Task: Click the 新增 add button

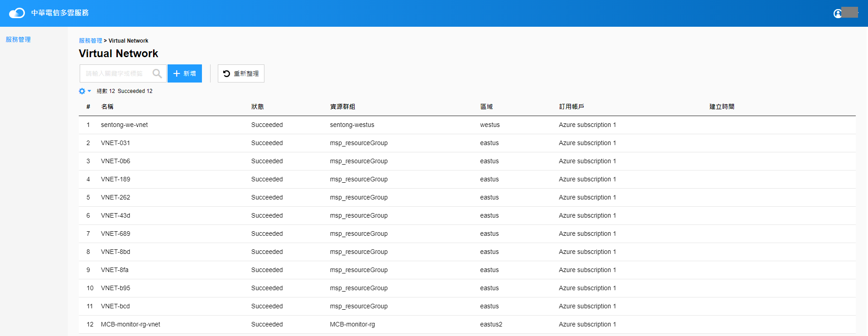Action: [x=185, y=73]
